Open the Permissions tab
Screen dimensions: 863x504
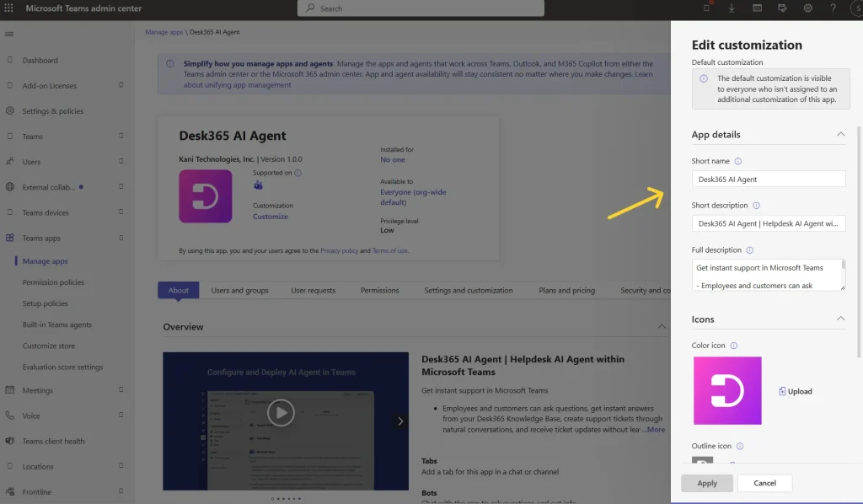[380, 290]
